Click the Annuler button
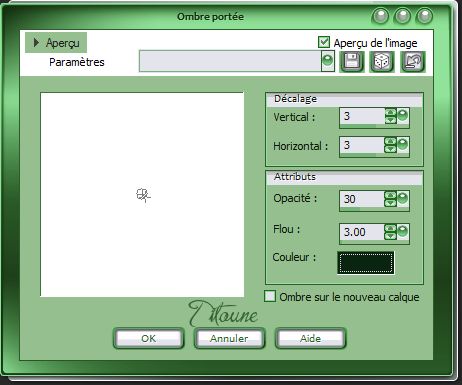This screenshot has height=385, width=462. click(x=229, y=338)
